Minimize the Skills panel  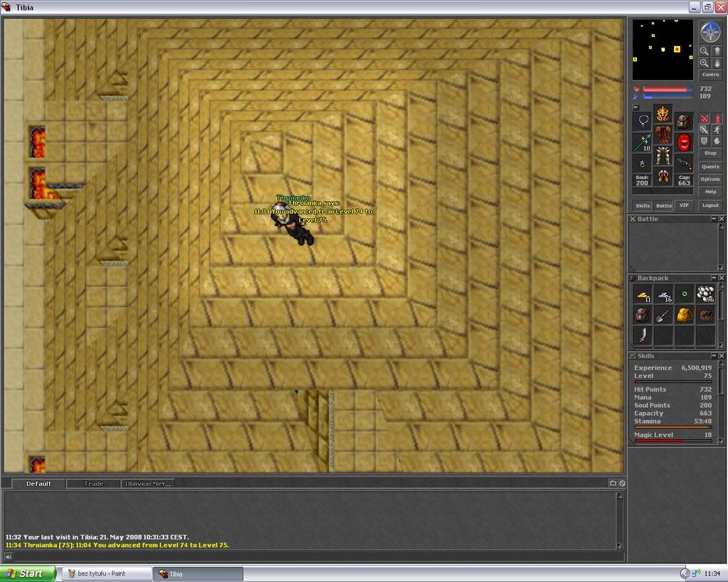(x=714, y=355)
